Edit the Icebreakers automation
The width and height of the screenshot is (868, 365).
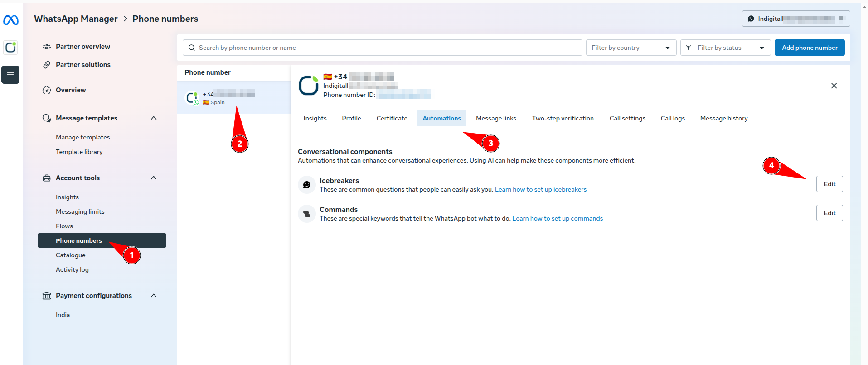pyautogui.click(x=829, y=184)
